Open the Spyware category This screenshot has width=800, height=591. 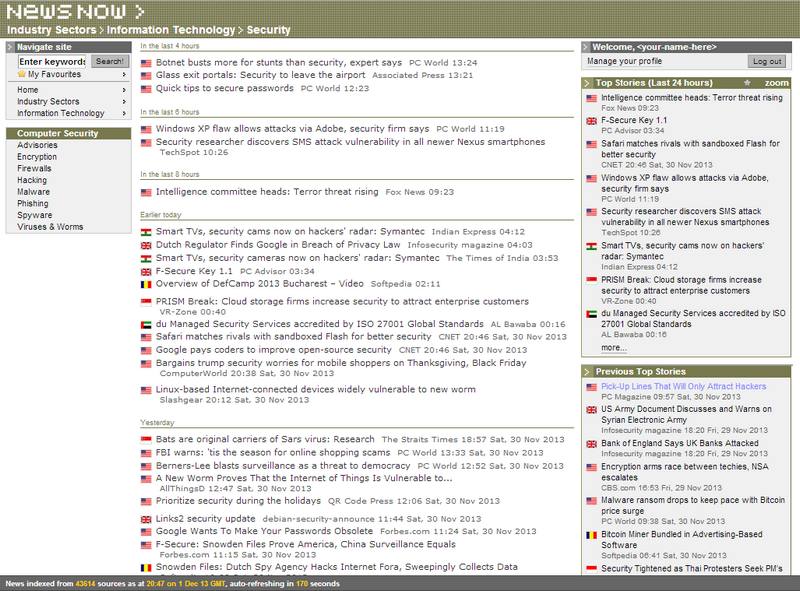[35, 215]
